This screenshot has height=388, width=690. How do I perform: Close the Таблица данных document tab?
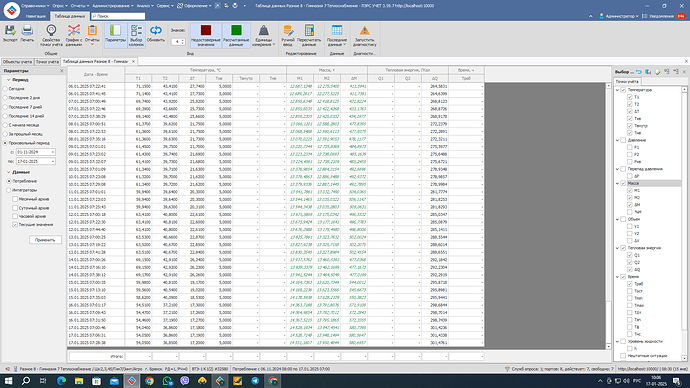(x=133, y=62)
